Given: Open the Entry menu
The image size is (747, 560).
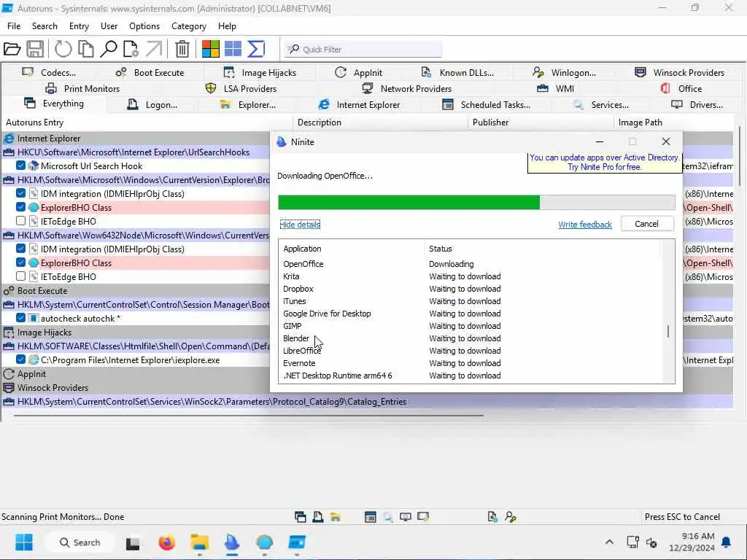Looking at the screenshot, I should click(x=79, y=26).
